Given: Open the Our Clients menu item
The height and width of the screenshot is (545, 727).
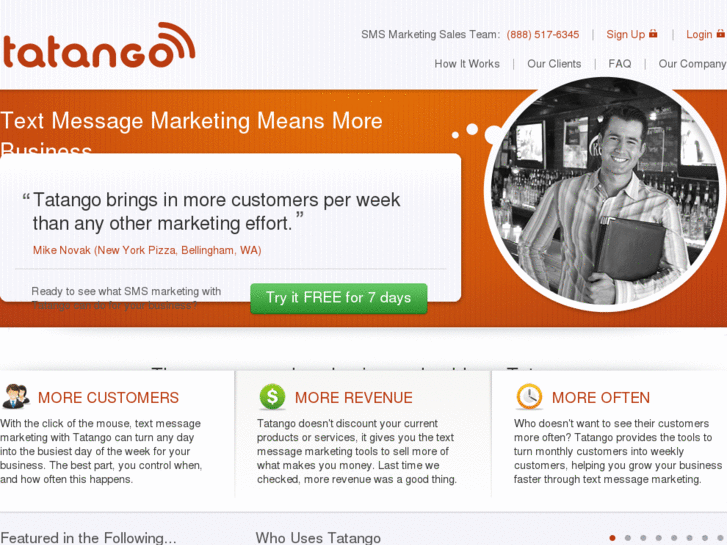Looking at the screenshot, I should 554,64.
